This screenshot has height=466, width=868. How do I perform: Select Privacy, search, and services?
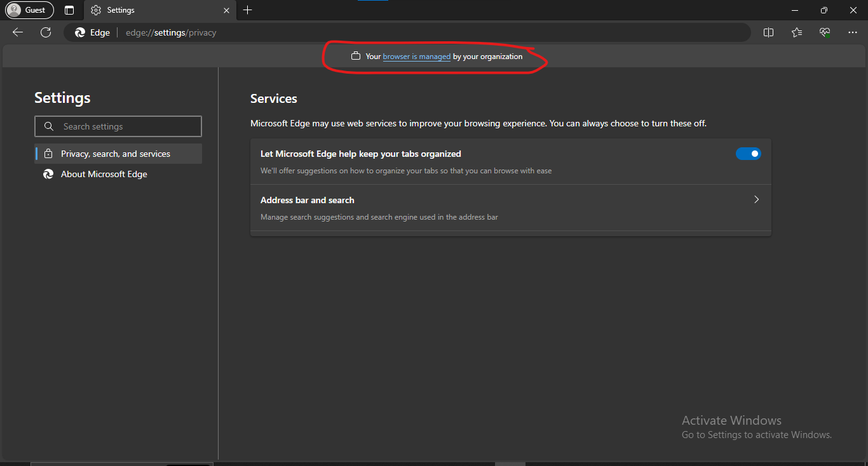(x=118, y=154)
